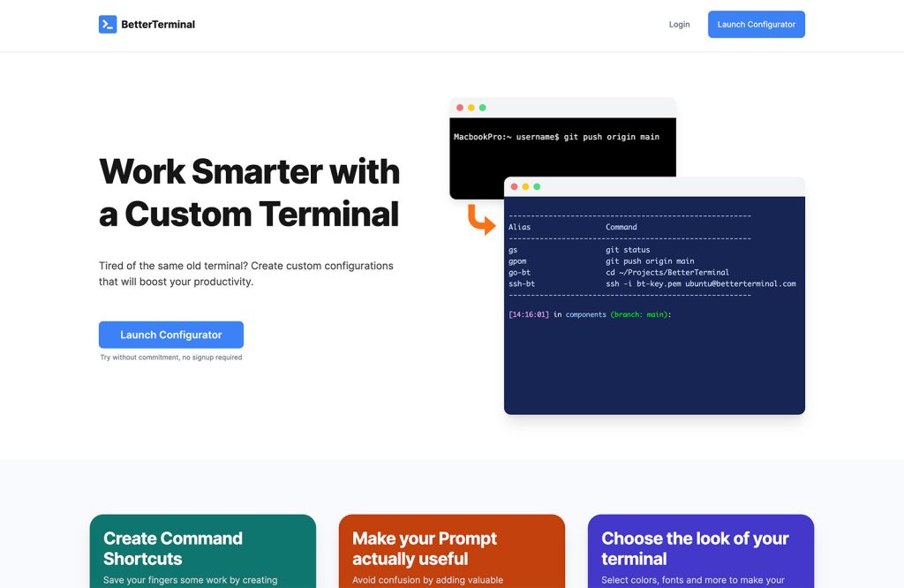Click the '[14:16:01]' prompt timestamp
Viewport: 904px width, 588px height.
click(x=529, y=315)
